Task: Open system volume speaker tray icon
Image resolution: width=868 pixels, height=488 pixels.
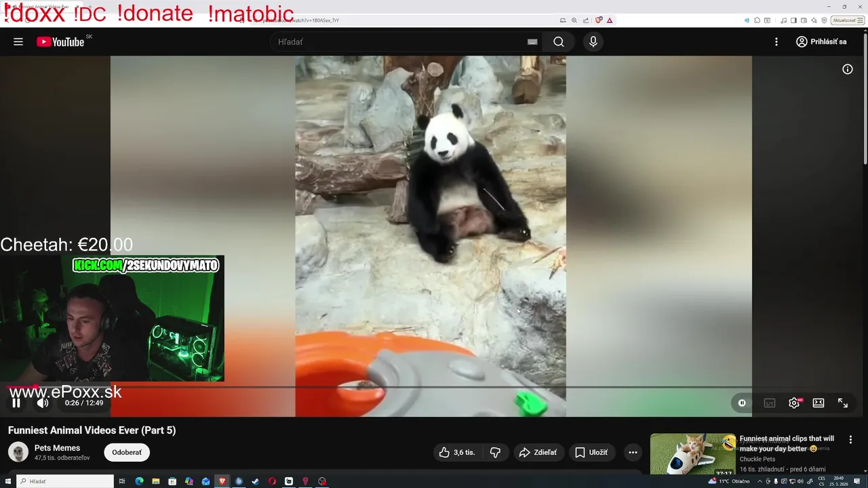Action: tap(800, 481)
